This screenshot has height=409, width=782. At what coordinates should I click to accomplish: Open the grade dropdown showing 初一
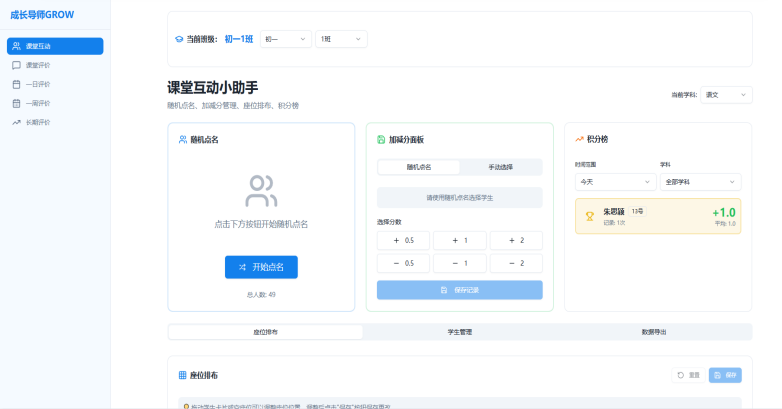(286, 39)
